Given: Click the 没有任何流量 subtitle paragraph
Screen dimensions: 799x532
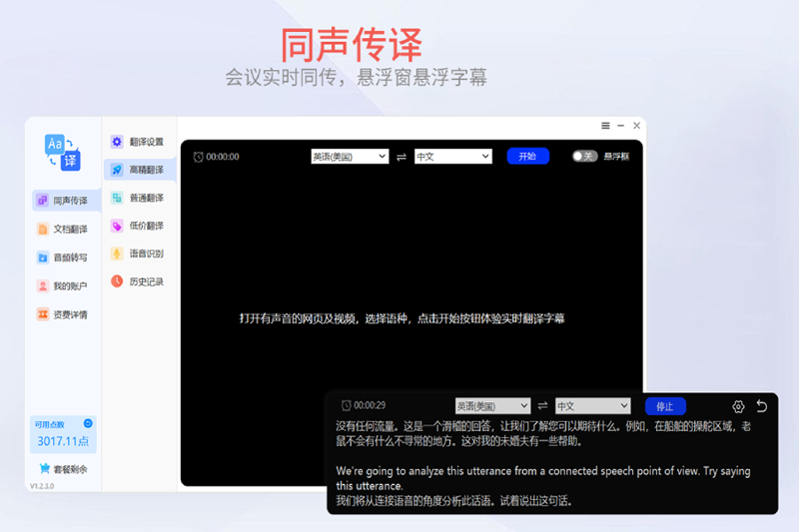Looking at the screenshot, I should point(543,434).
